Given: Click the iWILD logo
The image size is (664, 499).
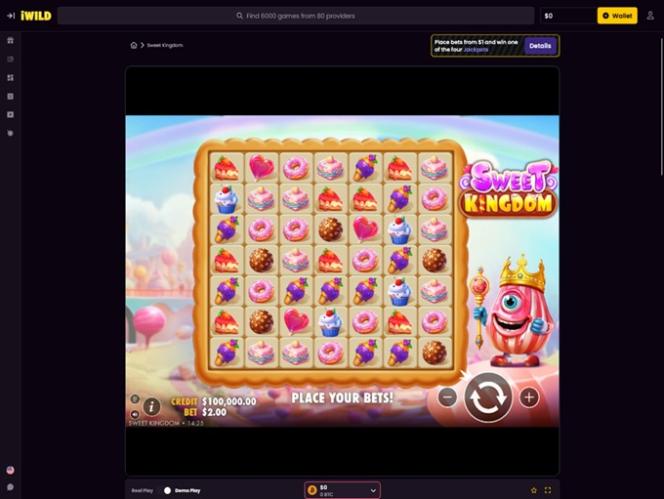Looking at the screenshot, I should pos(36,16).
